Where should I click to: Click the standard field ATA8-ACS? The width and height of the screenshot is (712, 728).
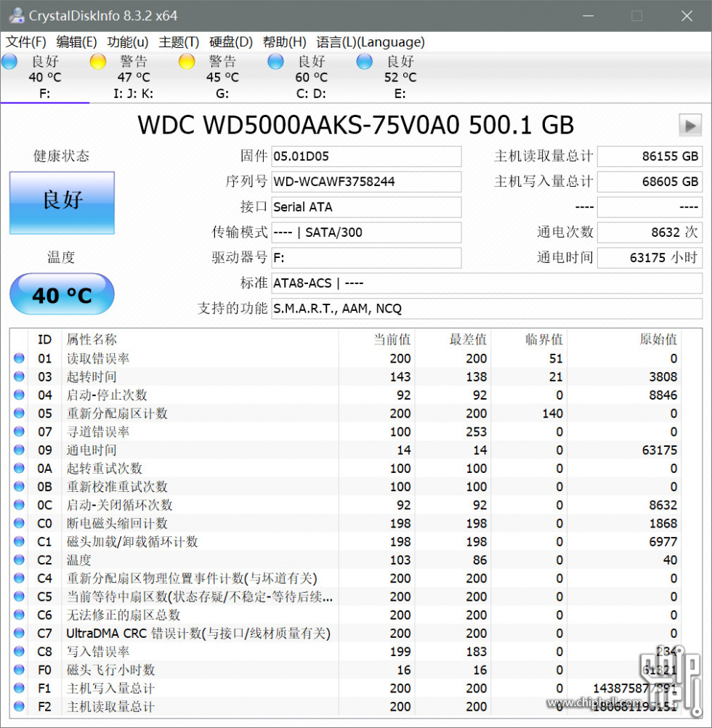coord(487,283)
